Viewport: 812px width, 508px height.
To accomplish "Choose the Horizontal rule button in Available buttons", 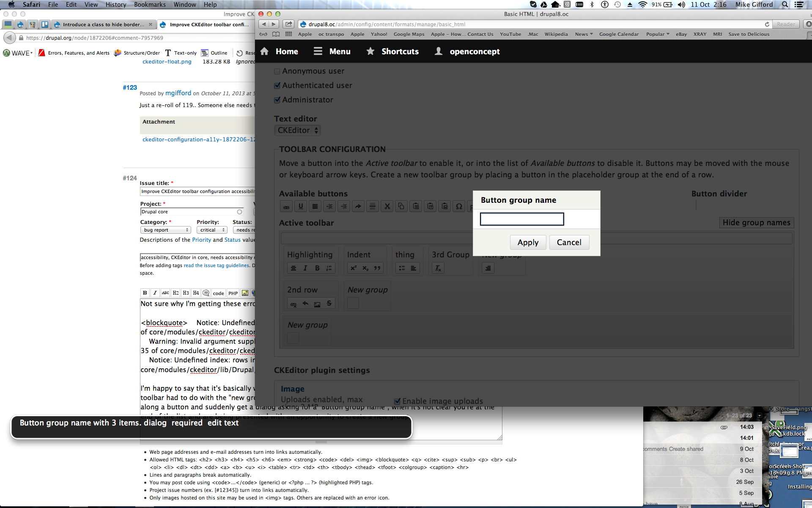I will [373, 207].
